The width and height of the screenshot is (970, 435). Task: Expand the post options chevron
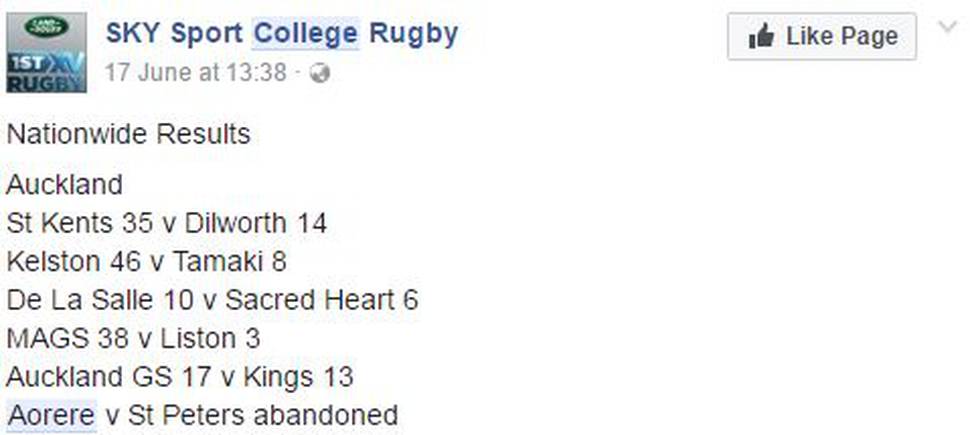pyautogui.click(x=948, y=27)
